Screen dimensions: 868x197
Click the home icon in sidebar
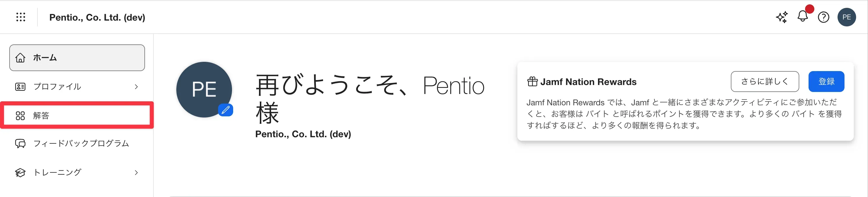point(20,58)
